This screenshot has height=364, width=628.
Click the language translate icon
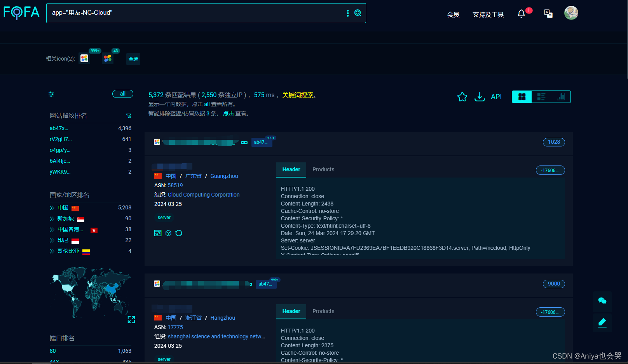(548, 14)
